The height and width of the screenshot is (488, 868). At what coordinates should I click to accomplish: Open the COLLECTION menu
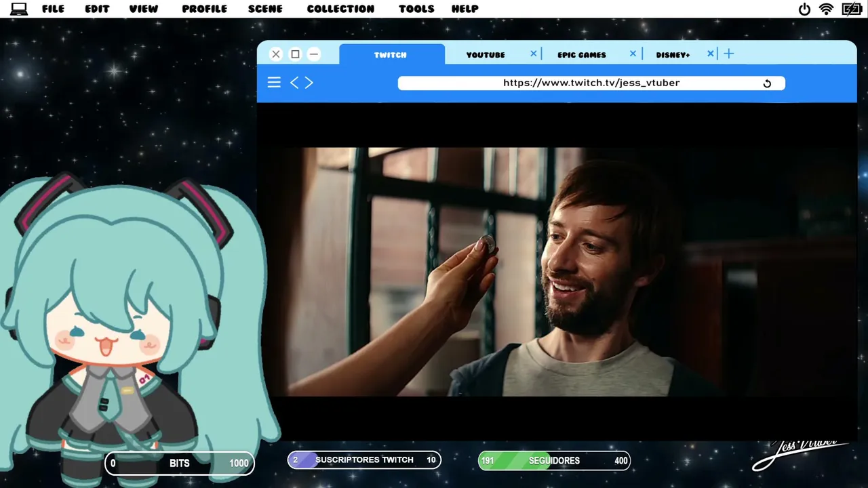click(x=340, y=9)
